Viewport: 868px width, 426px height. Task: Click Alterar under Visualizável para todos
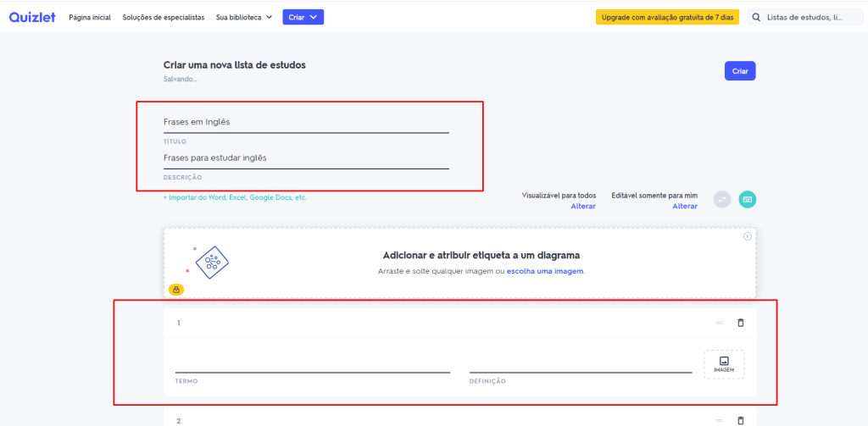pos(583,206)
